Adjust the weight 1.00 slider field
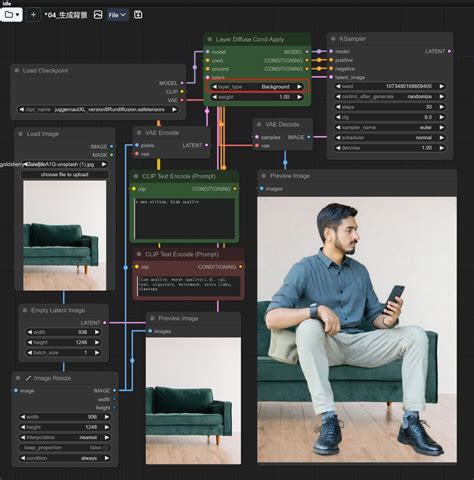This screenshot has height=480, width=474. coord(257,97)
